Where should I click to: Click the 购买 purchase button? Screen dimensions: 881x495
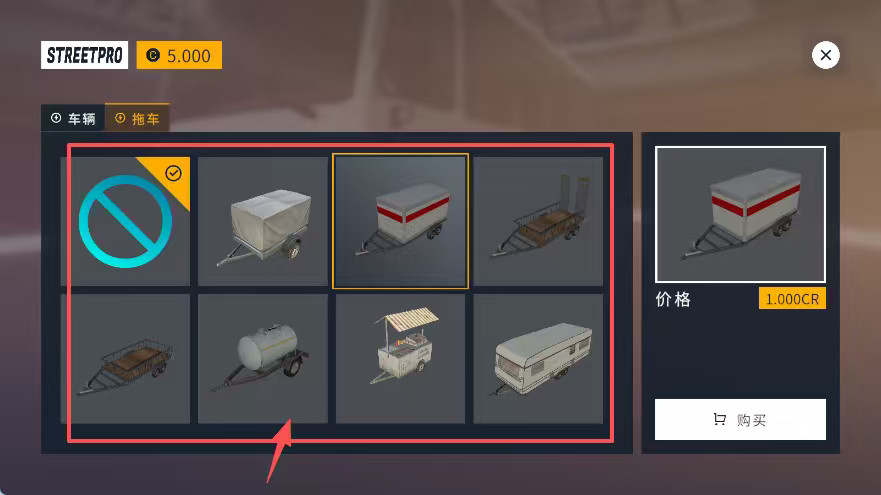740,420
